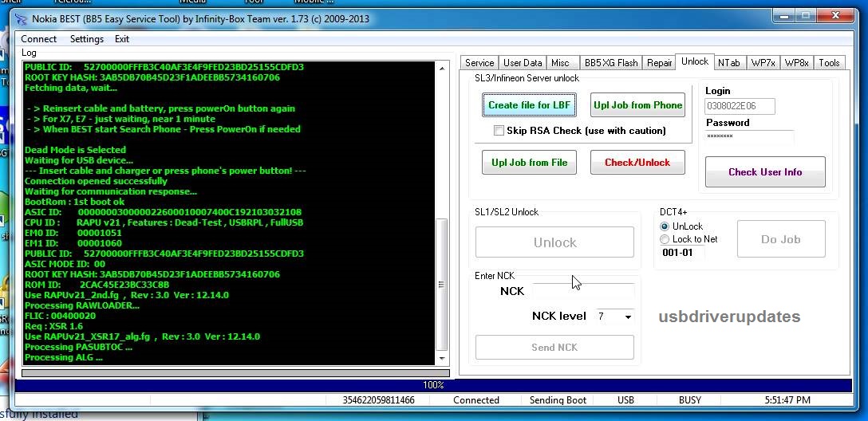868x421 pixels.
Task: Click the 'Waiting for USB device...' log line
Action: tap(79, 160)
